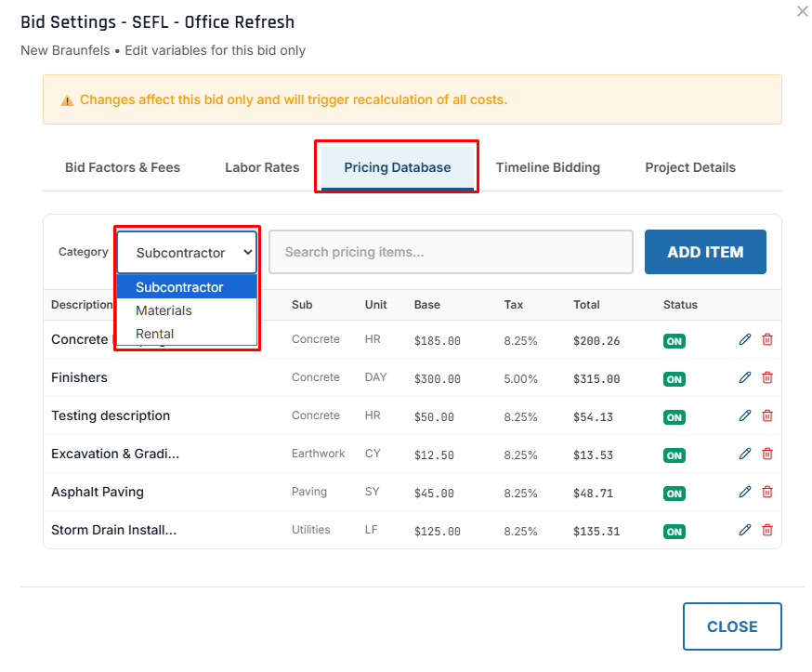Choose Materials in the Category list
Image resolution: width=812 pixels, height=672 pixels.
tap(187, 310)
